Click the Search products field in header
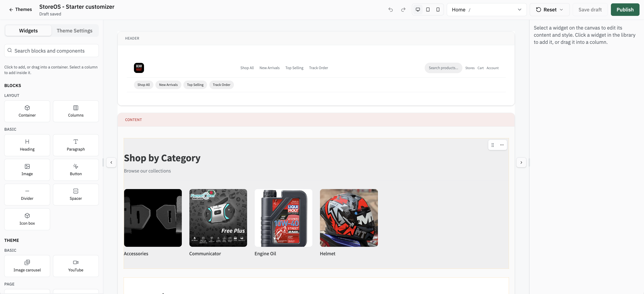 pyautogui.click(x=443, y=68)
